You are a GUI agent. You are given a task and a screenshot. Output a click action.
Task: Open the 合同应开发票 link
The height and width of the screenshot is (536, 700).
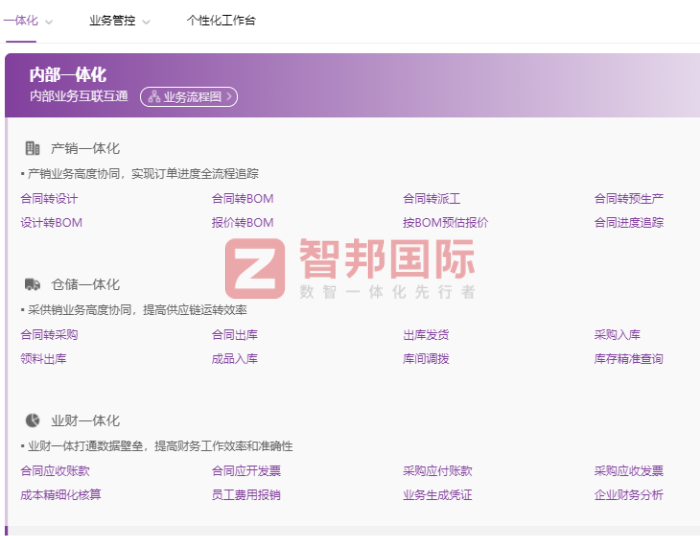tap(246, 471)
